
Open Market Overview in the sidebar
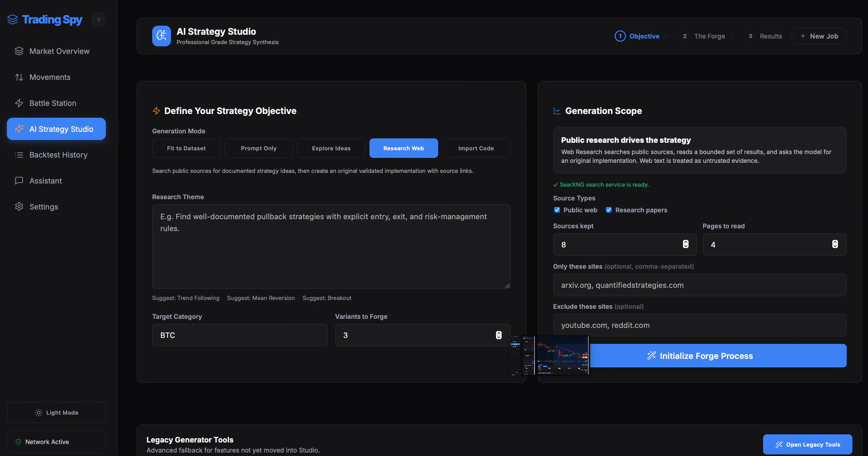click(56, 51)
